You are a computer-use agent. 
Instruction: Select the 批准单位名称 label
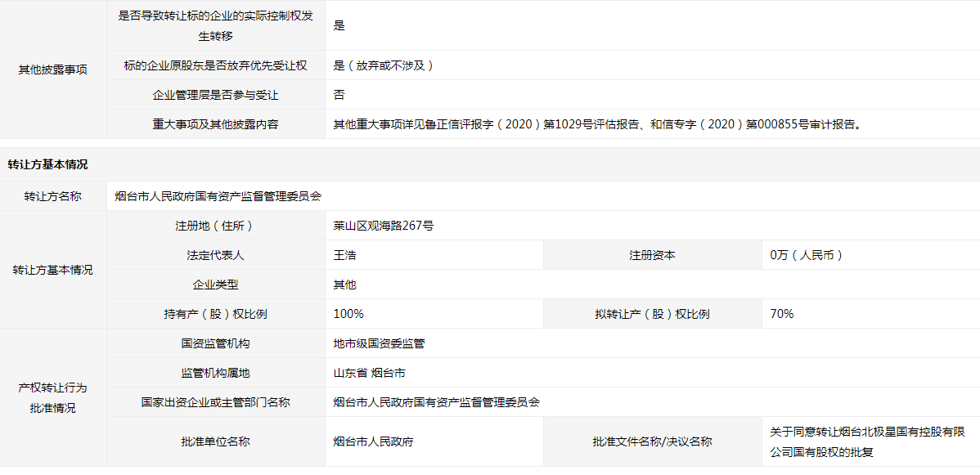pos(216,441)
